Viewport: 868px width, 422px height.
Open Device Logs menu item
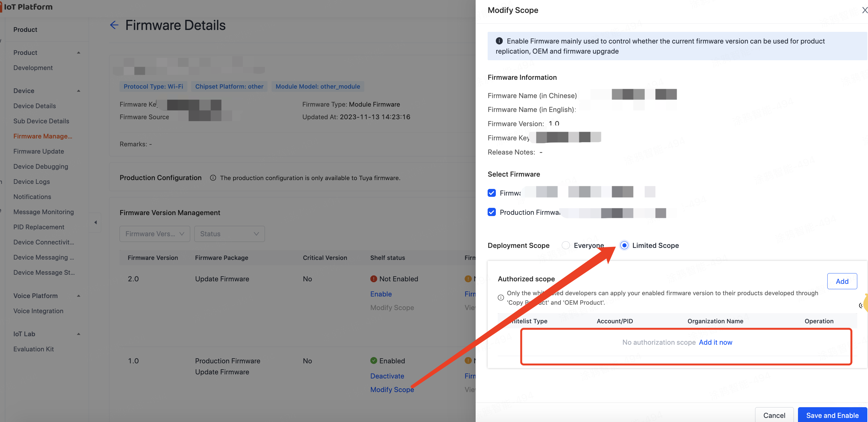click(32, 181)
